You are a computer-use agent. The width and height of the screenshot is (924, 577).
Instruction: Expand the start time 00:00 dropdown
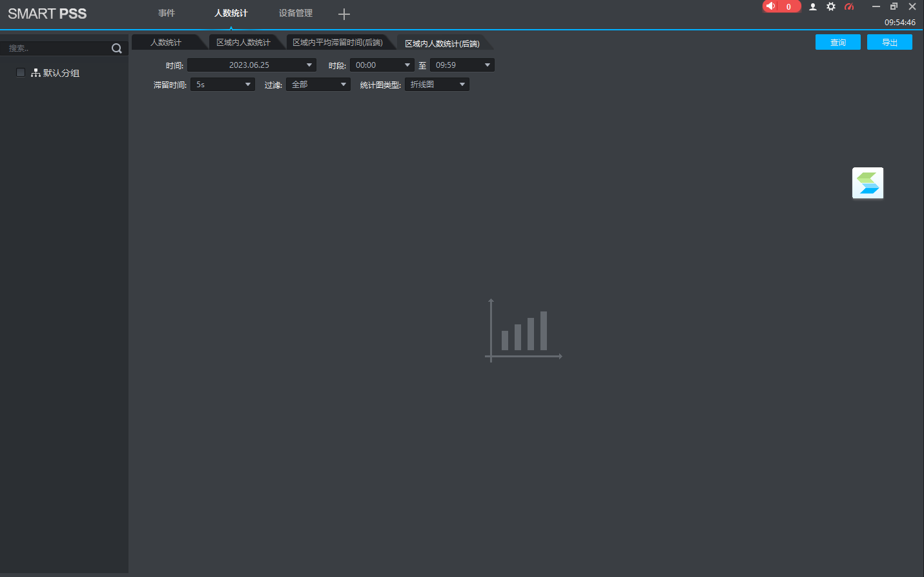click(382, 65)
